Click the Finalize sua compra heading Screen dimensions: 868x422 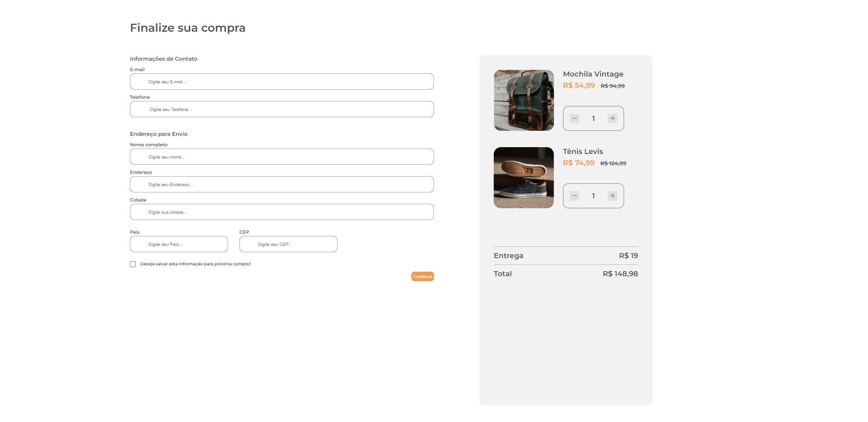click(x=187, y=28)
